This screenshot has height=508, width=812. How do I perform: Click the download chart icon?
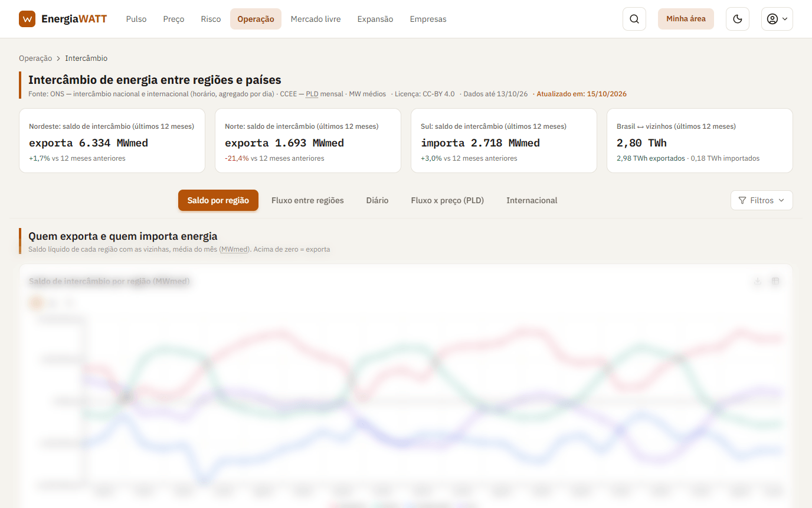coord(758,281)
